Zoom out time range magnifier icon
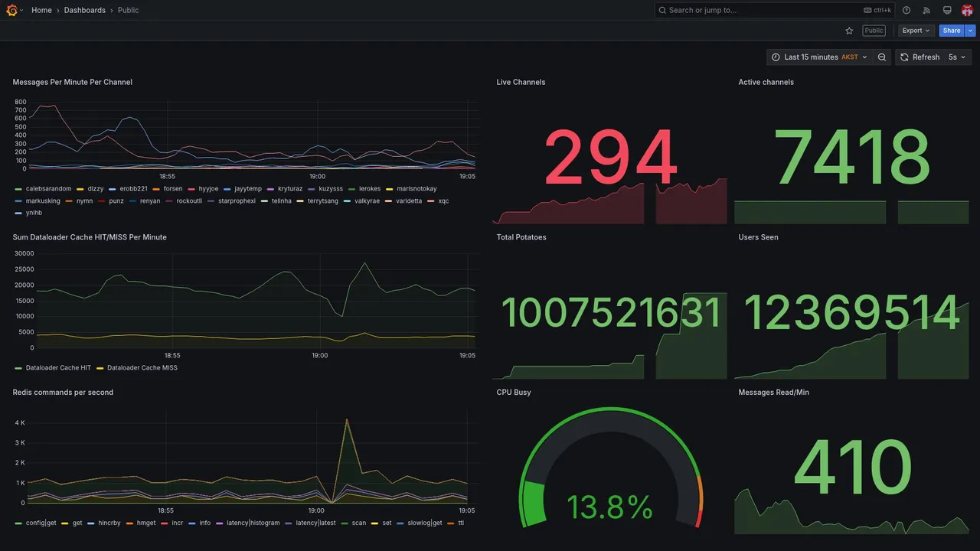Image resolution: width=980 pixels, height=551 pixels. tap(882, 57)
